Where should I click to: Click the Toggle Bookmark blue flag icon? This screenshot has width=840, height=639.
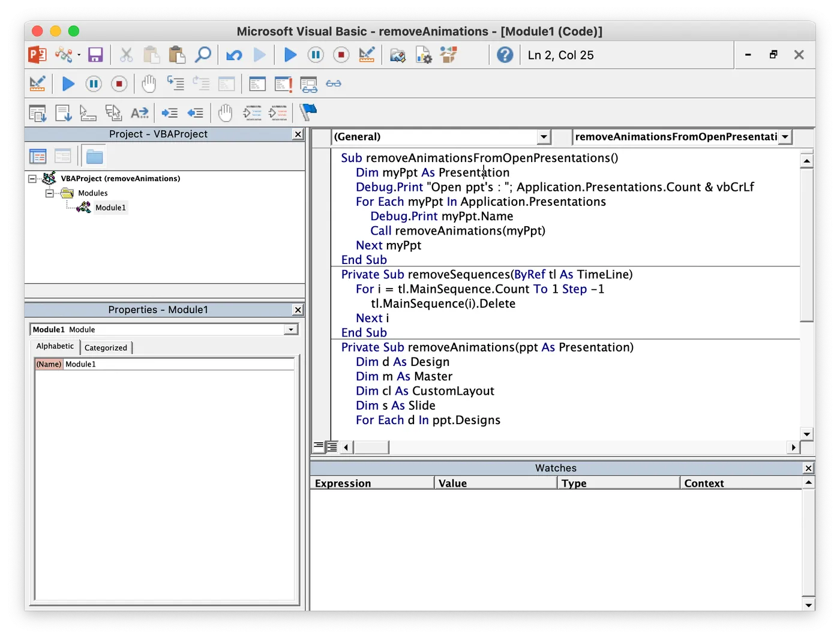coord(308,112)
